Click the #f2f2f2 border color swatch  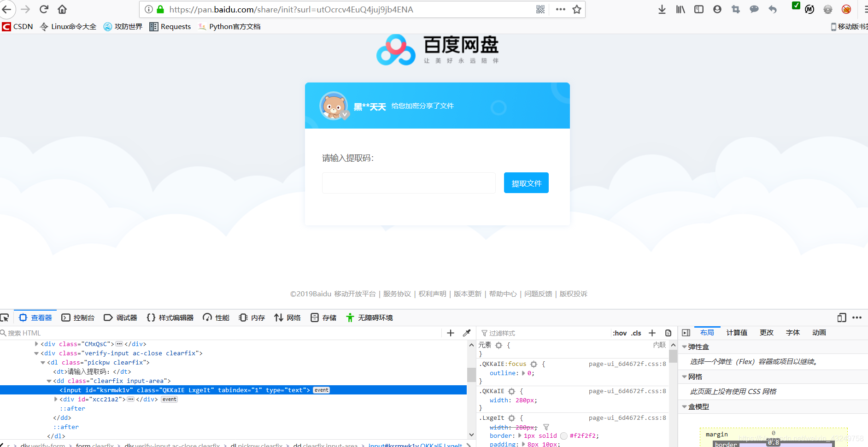click(x=563, y=436)
